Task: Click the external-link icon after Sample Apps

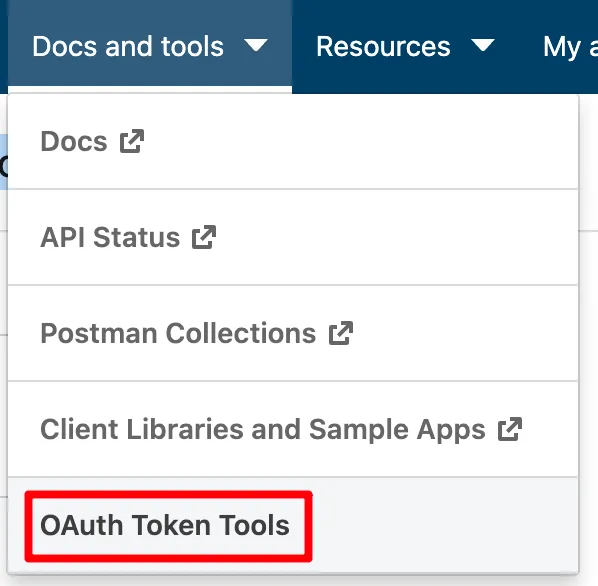Action: (x=510, y=429)
